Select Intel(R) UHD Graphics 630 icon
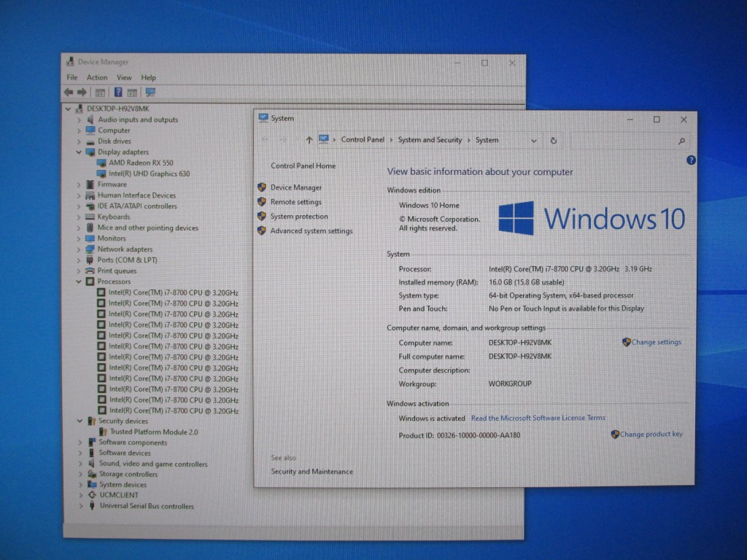Viewport: 747px width, 560px height. [x=101, y=174]
